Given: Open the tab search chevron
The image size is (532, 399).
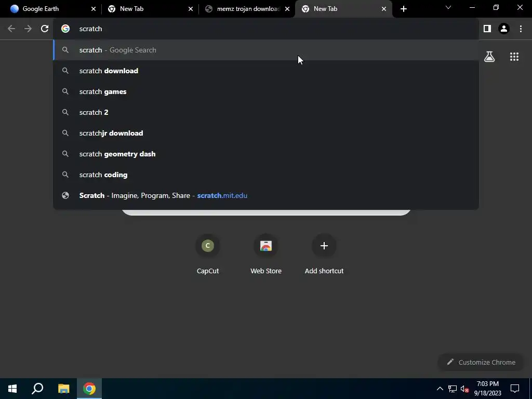Looking at the screenshot, I should [448, 7].
